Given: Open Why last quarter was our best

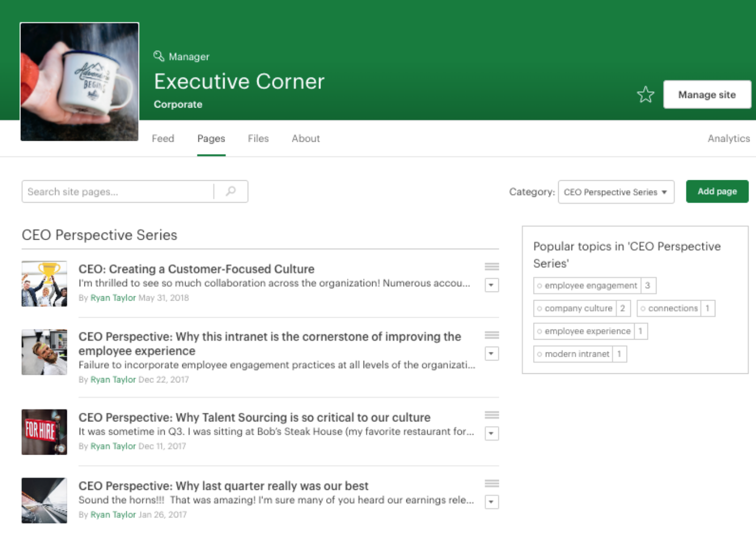Looking at the screenshot, I should pos(223,486).
